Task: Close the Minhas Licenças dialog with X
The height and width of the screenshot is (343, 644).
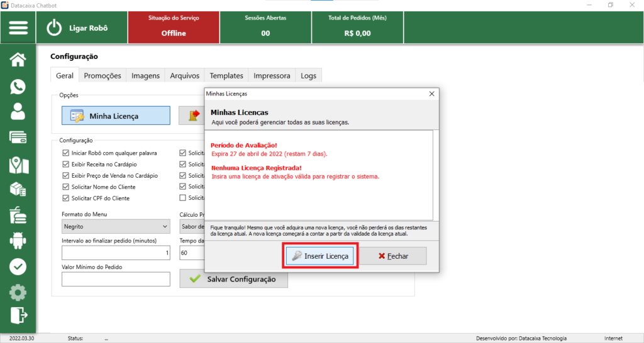Action: pyautogui.click(x=431, y=94)
